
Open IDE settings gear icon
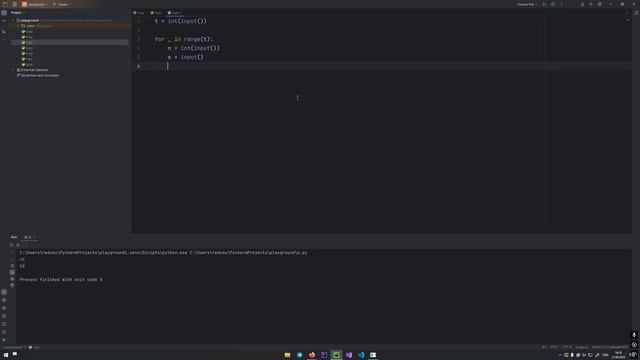(x=600, y=4)
